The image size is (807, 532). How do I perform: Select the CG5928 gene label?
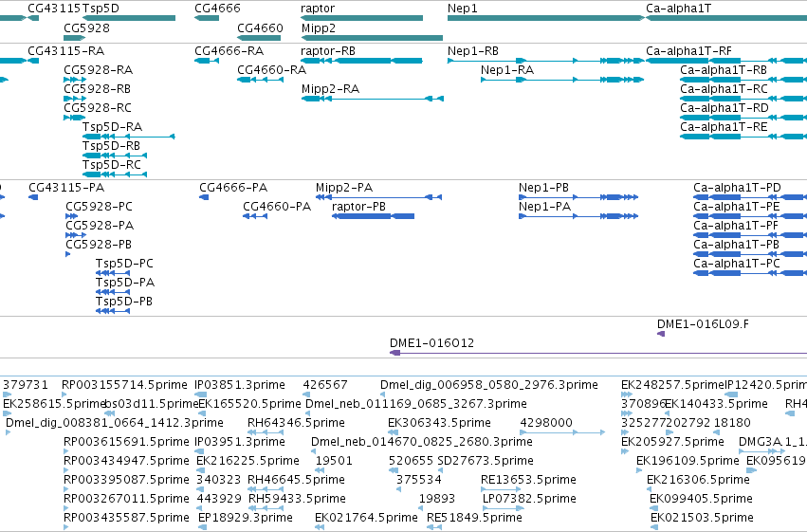pyautogui.click(x=86, y=28)
